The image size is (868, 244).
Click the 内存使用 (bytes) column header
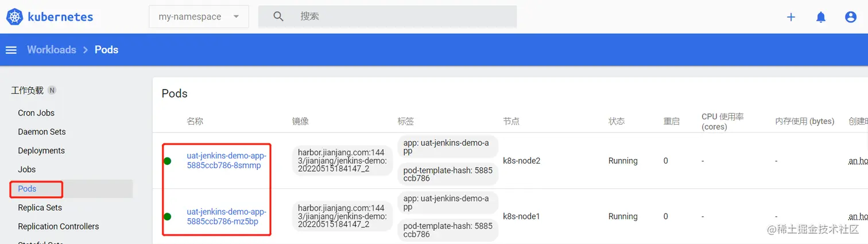point(805,121)
